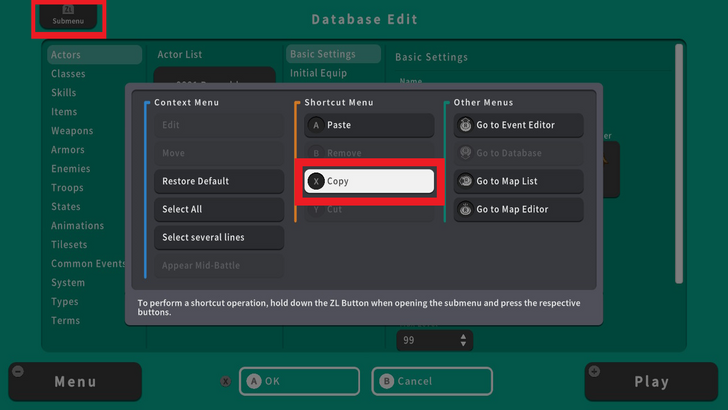
Task: Click the greyed Edit context entry
Action: [x=219, y=125]
